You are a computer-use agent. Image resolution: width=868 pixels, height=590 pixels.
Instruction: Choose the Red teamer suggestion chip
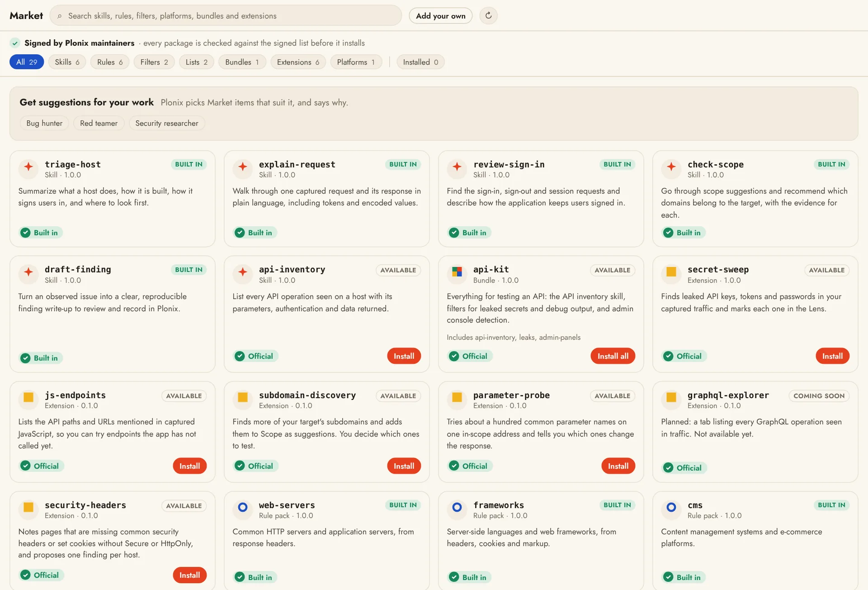tap(99, 123)
